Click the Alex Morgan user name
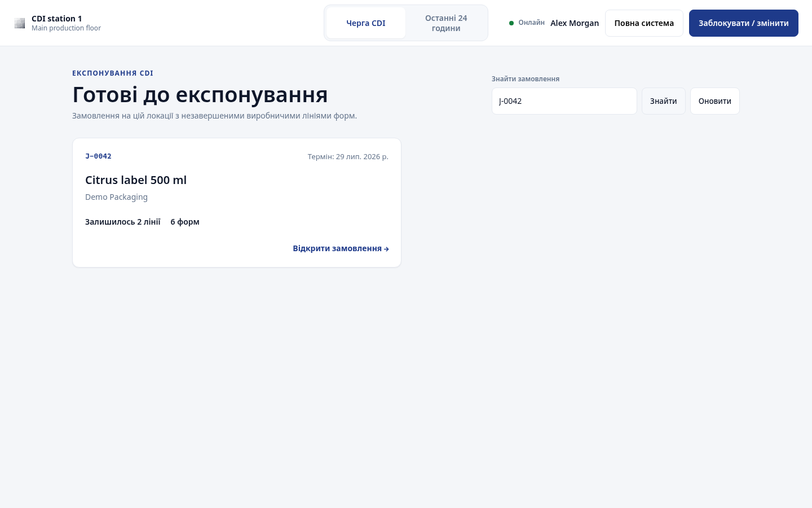Viewport: 812px width, 508px height. click(575, 23)
